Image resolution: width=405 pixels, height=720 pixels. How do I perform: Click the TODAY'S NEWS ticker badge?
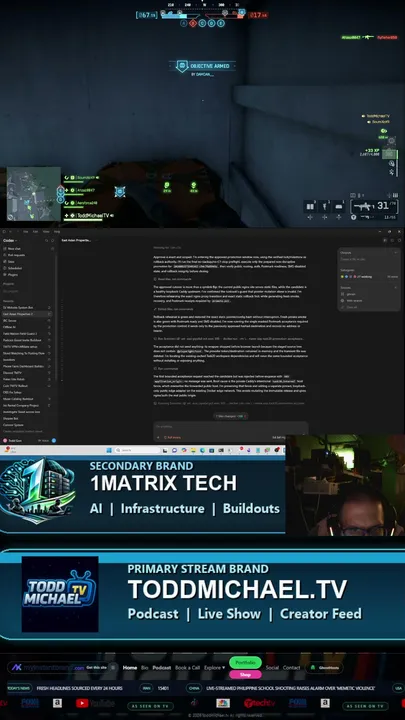pos(19,688)
